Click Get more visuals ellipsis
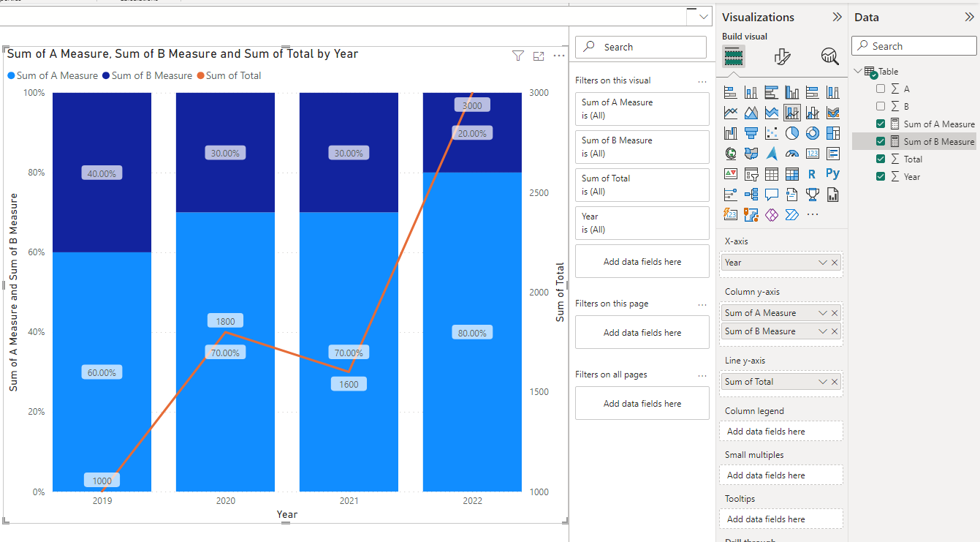Viewport: 980px width, 542px height. pyautogui.click(x=813, y=215)
